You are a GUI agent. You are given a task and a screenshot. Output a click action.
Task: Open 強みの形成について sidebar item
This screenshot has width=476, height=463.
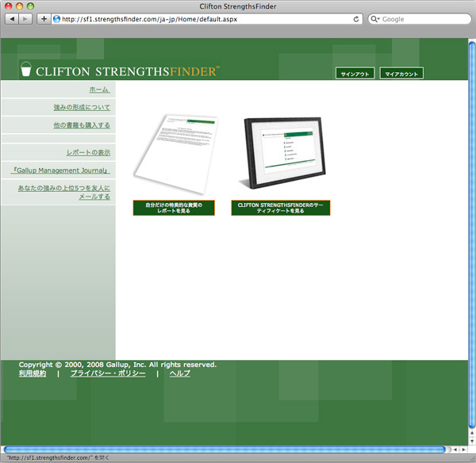[x=82, y=107]
